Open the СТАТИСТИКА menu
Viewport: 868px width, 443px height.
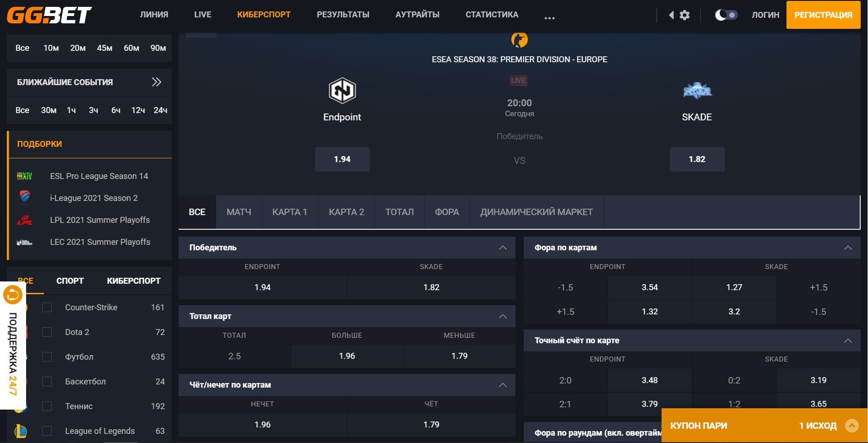[492, 15]
